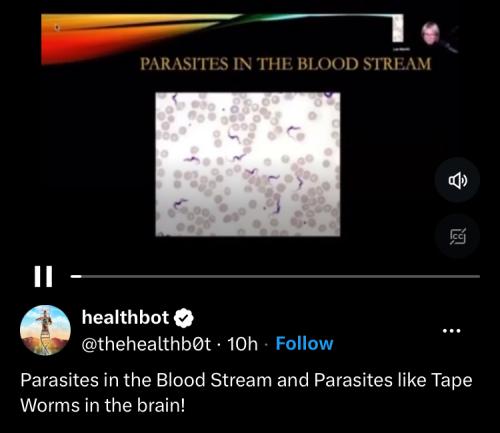Screen dimensions: 500x433
Task: Click the blue verified badge beside healthbot
Action: tap(184, 318)
